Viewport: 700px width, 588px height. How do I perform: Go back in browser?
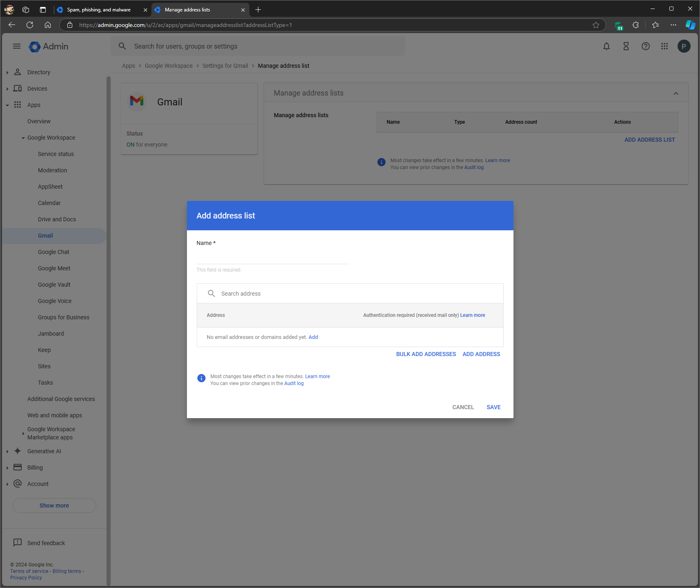(12, 25)
